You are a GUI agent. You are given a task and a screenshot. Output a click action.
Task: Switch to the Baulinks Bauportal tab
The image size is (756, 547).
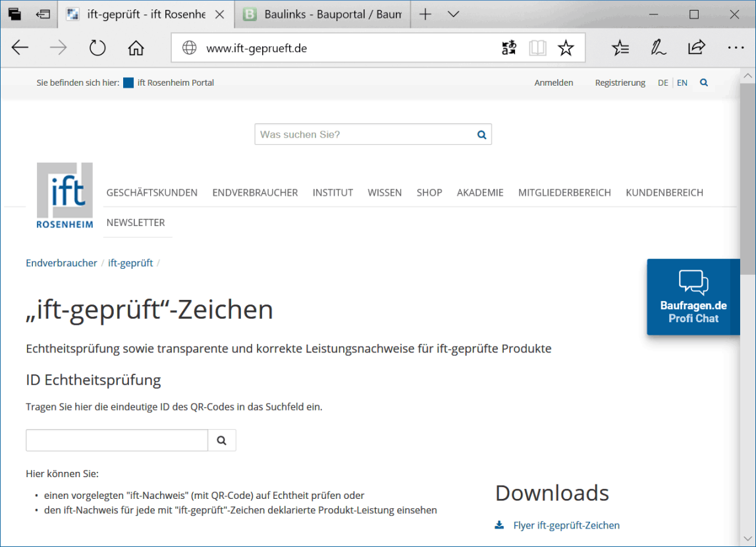(323, 14)
